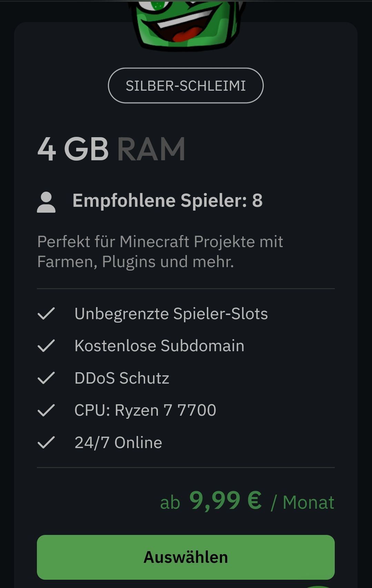This screenshot has height=588, width=372.
Task: Click the checkmark beside Kostenlose Subdomain
Action: point(46,346)
